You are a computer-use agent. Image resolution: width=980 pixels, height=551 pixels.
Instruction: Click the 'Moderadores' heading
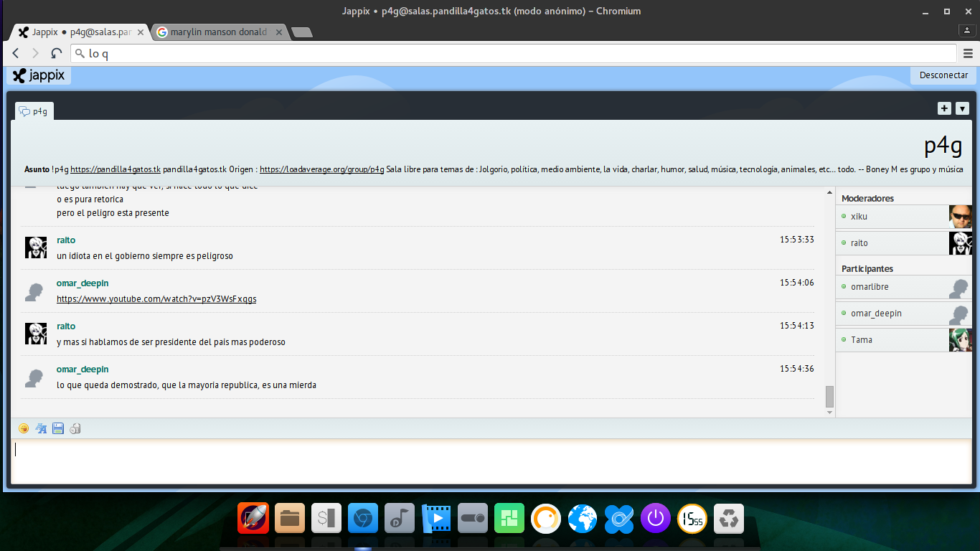tap(867, 198)
